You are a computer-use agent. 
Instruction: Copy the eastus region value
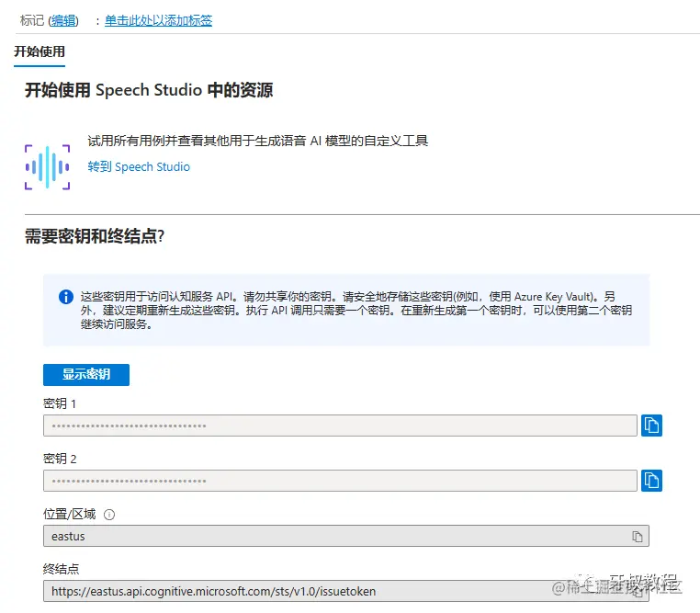(637, 536)
